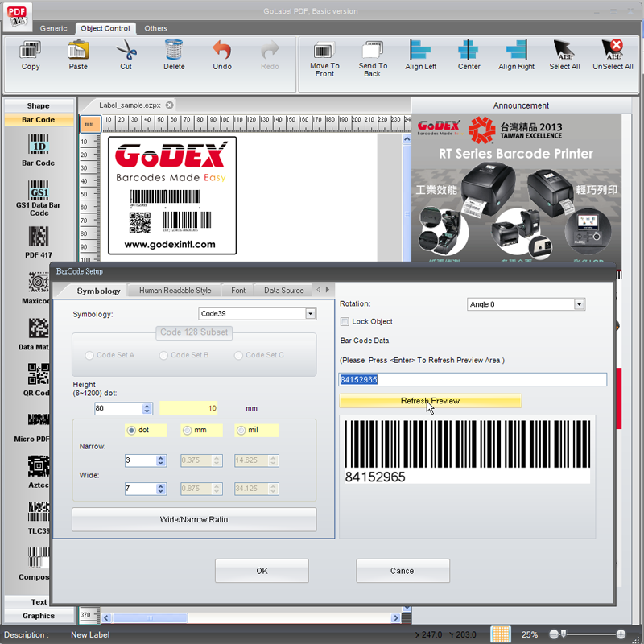Enable the Lock Object checkbox
This screenshot has width=644, height=644.
click(x=345, y=321)
